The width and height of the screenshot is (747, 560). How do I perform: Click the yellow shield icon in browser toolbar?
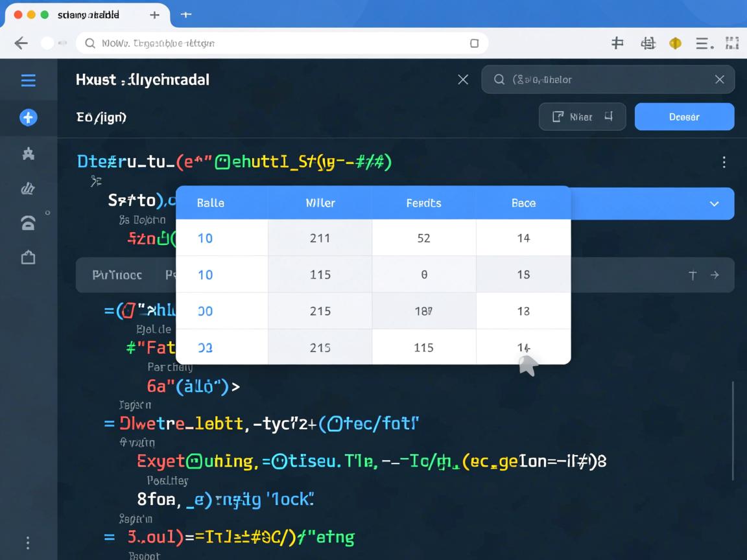click(x=675, y=43)
